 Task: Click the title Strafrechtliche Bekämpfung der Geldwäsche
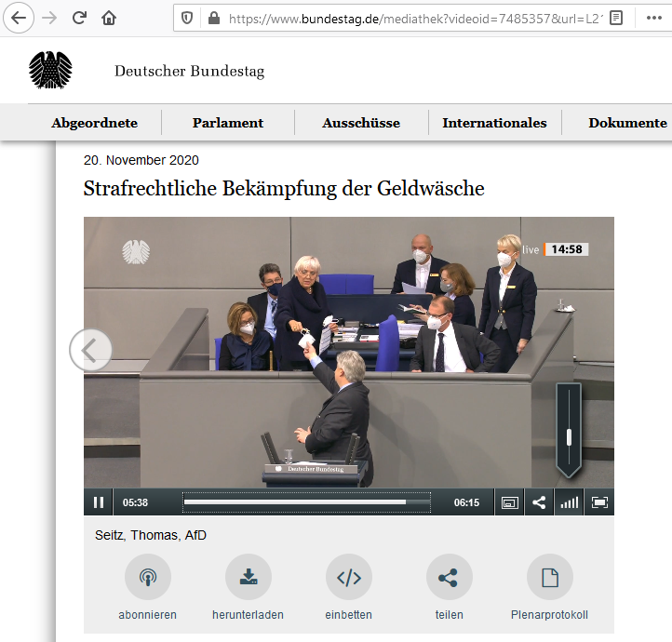[x=284, y=189]
